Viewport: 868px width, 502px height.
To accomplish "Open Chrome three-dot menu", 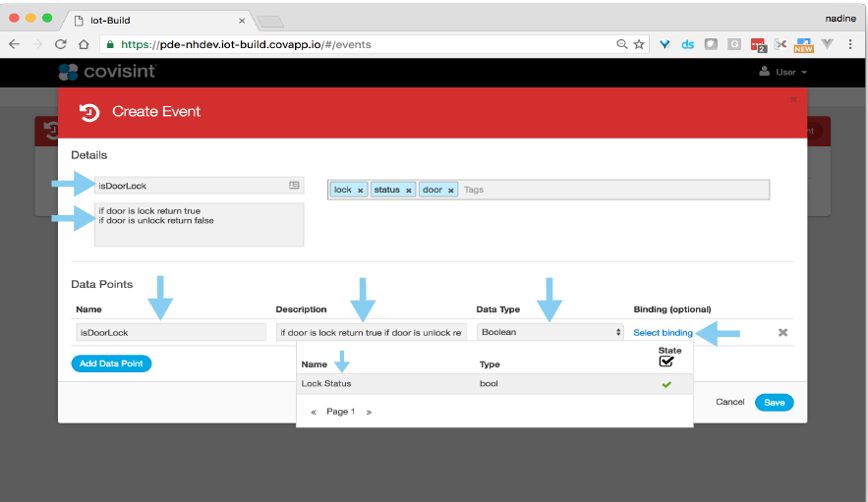I will (851, 44).
